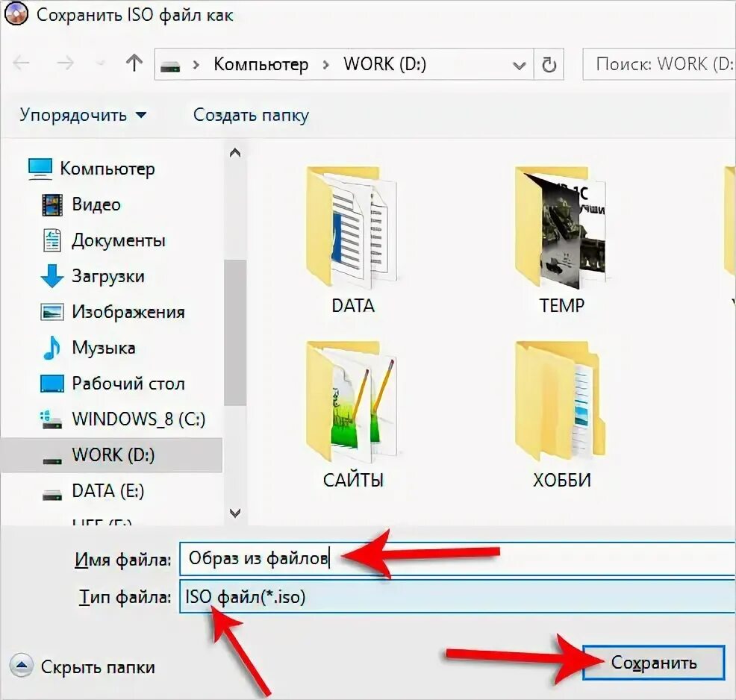Viewport: 736px width, 700px height.
Task: Select the TEMP folder thumbnail
Action: (x=561, y=227)
